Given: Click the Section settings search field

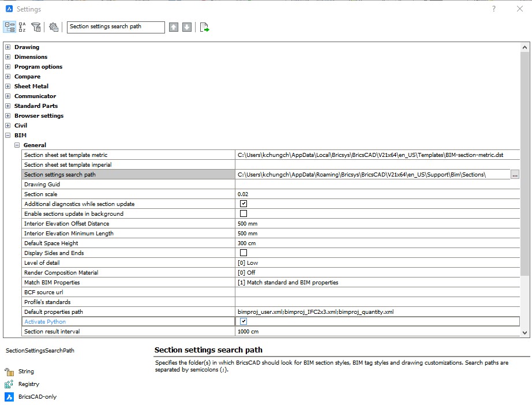Looking at the screenshot, I should click(x=116, y=27).
